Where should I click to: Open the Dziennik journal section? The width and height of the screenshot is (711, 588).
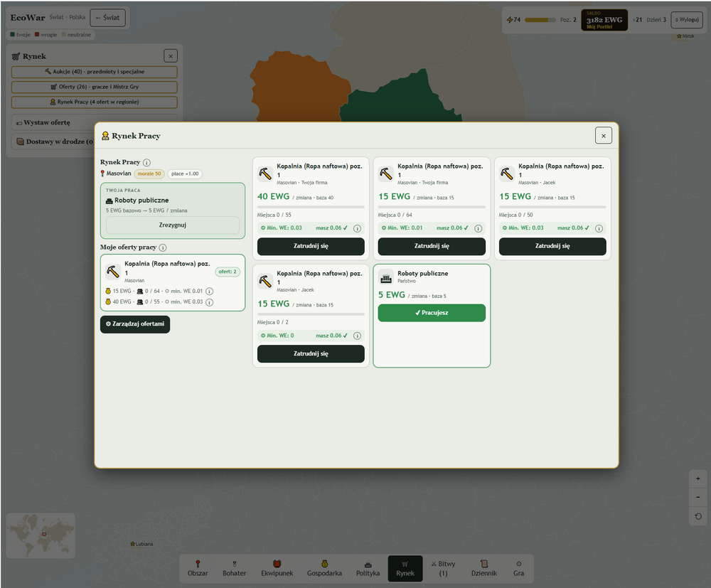[484, 569]
